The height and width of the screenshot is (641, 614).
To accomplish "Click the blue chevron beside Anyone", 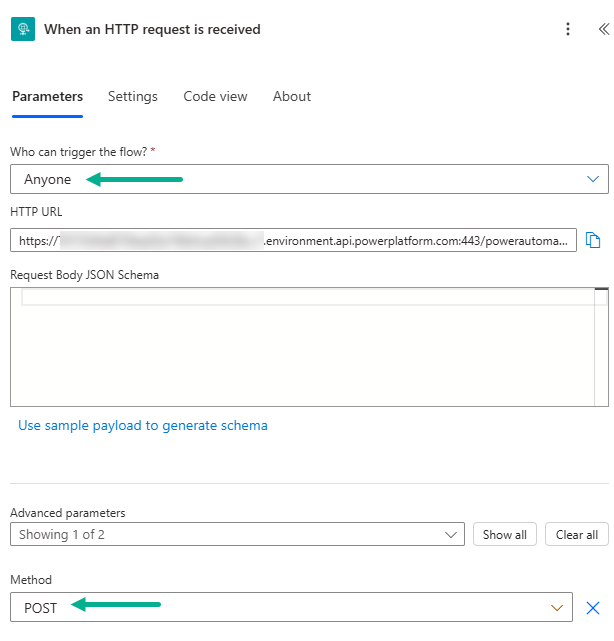I will (592, 179).
